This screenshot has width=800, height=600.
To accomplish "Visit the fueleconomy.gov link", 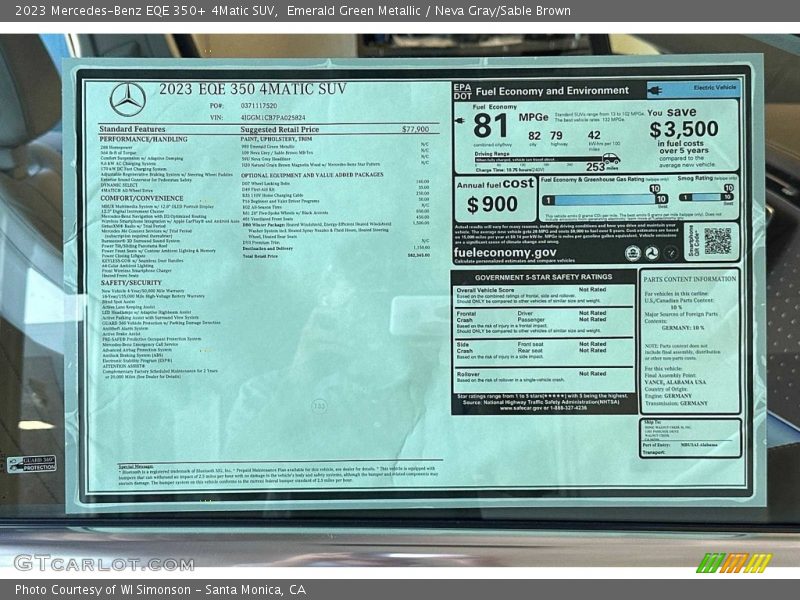I will (x=505, y=253).
